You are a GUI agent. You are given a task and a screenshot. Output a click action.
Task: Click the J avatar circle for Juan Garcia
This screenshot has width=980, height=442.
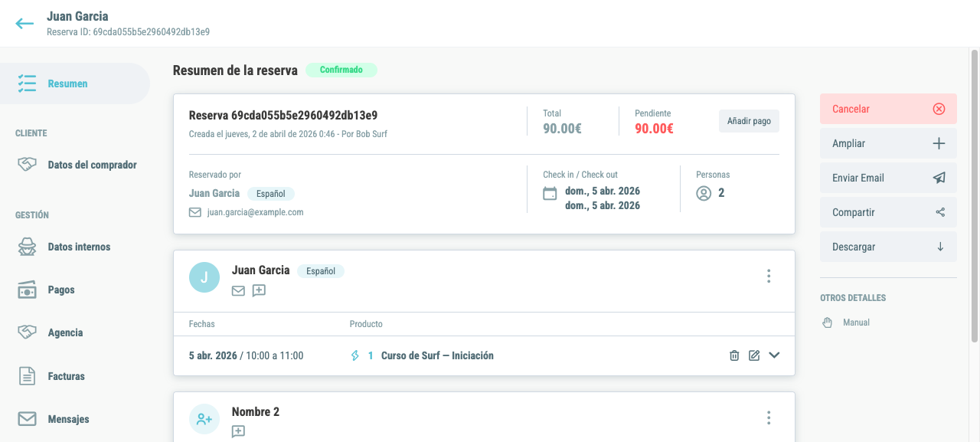point(204,277)
